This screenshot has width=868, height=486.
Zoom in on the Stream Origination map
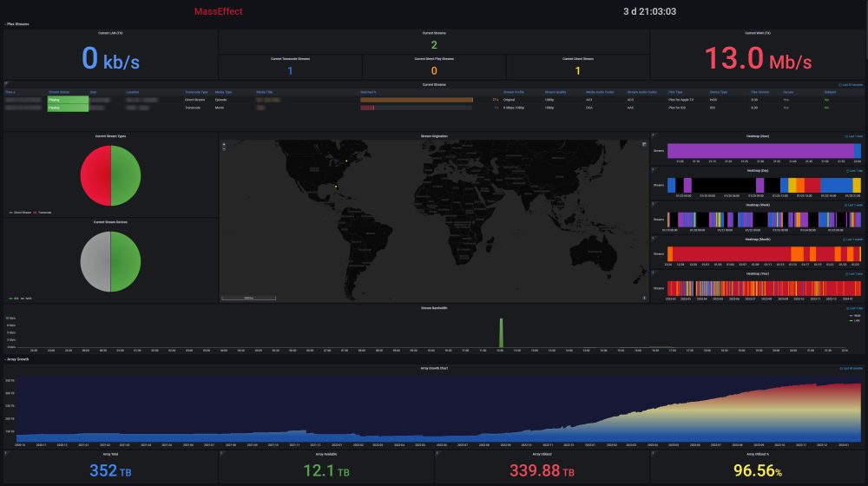pos(224,144)
